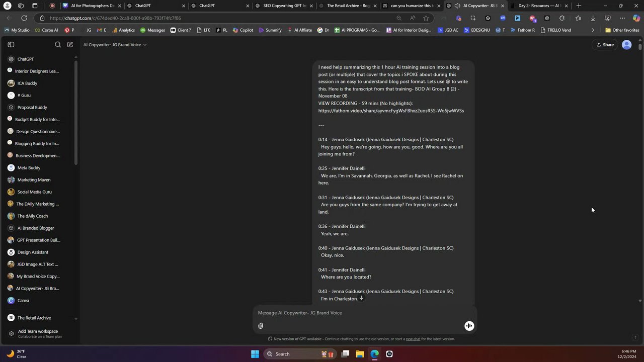Open Other favorites folder

point(622,30)
